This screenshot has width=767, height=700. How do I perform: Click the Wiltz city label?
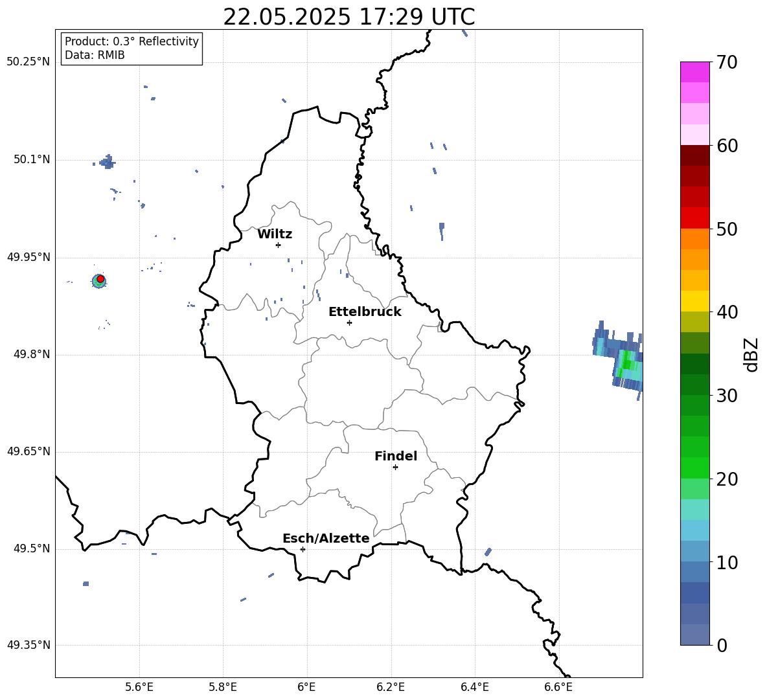click(x=275, y=234)
